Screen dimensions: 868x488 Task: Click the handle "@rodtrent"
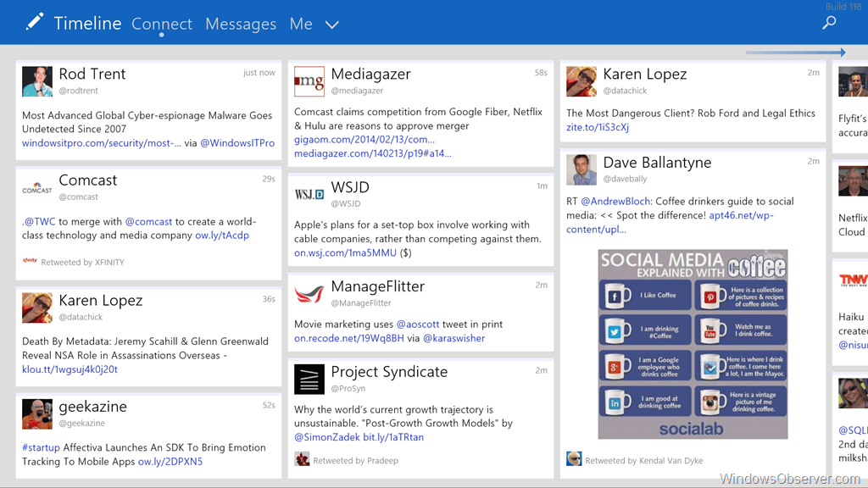78,91
